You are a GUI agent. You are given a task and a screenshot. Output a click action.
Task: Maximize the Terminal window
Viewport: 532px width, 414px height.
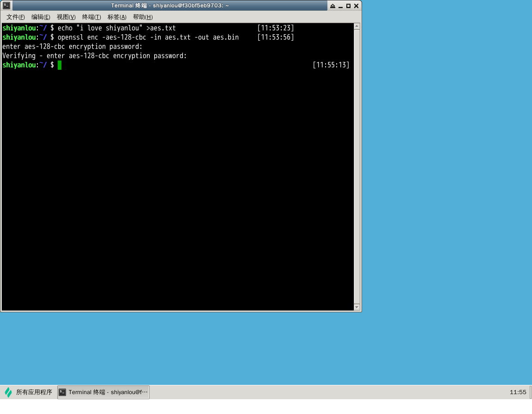pos(349,6)
